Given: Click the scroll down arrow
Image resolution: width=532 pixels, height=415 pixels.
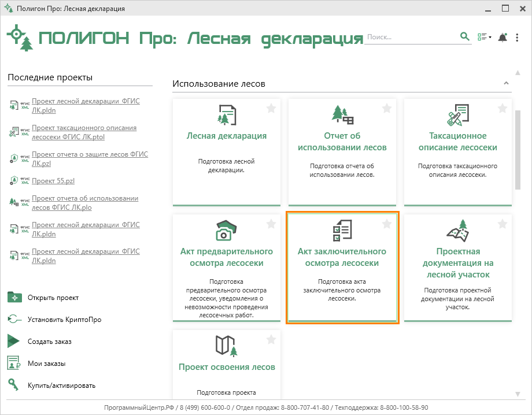Looking at the screenshot, I should 518,394.
